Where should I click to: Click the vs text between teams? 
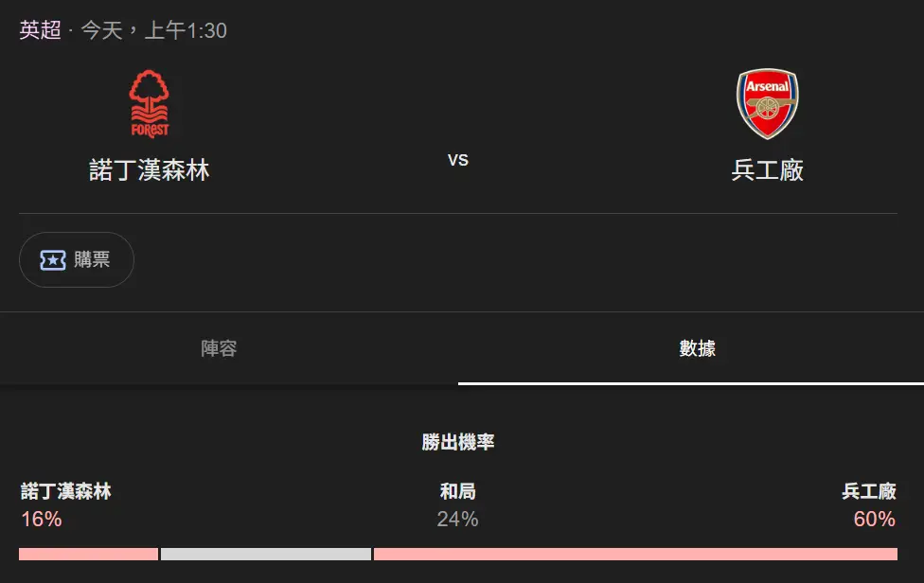[458, 160]
